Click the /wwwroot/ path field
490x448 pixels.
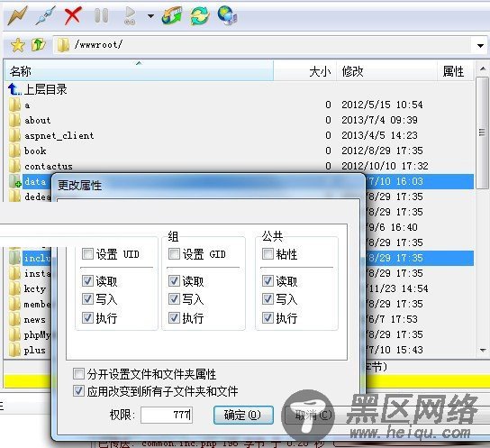(x=262, y=45)
